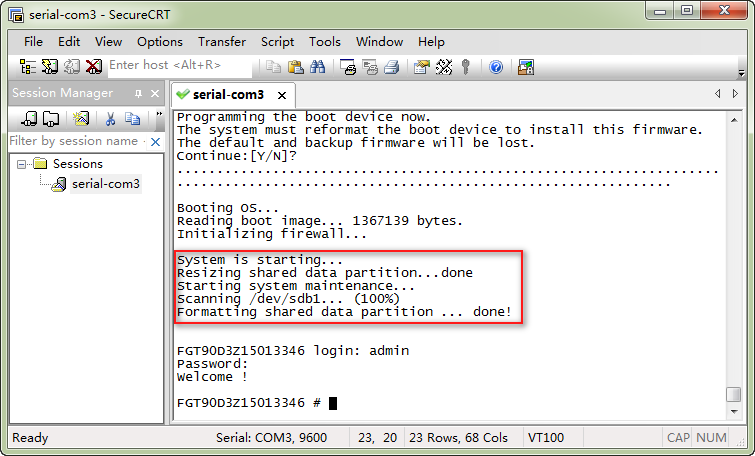Click tab scroll left arrow

[x=718, y=93]
